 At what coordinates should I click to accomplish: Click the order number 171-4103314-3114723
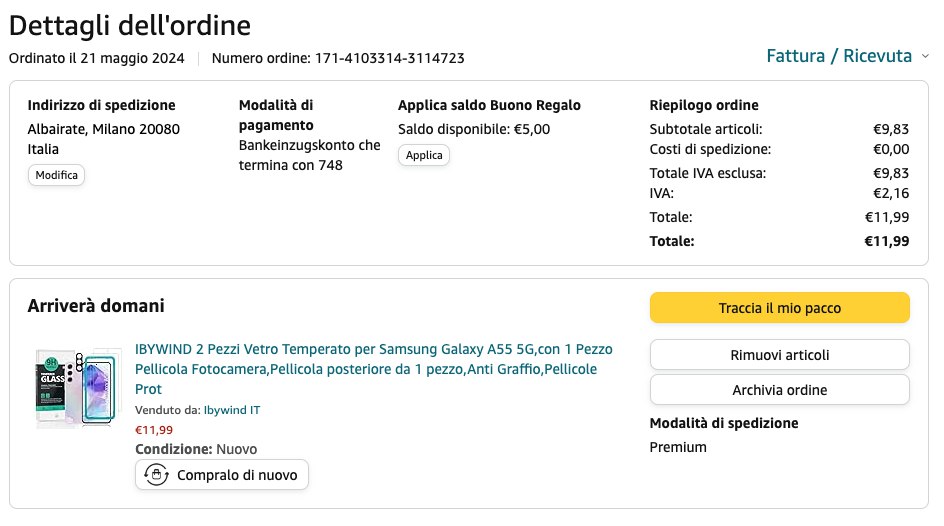[x=389, y=58]
